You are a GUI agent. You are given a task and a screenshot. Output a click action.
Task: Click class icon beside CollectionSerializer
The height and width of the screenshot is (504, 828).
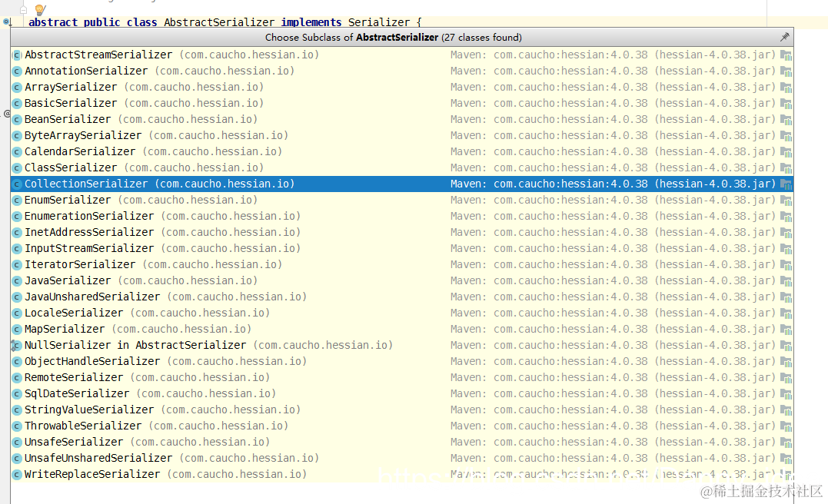click(17, 184)
